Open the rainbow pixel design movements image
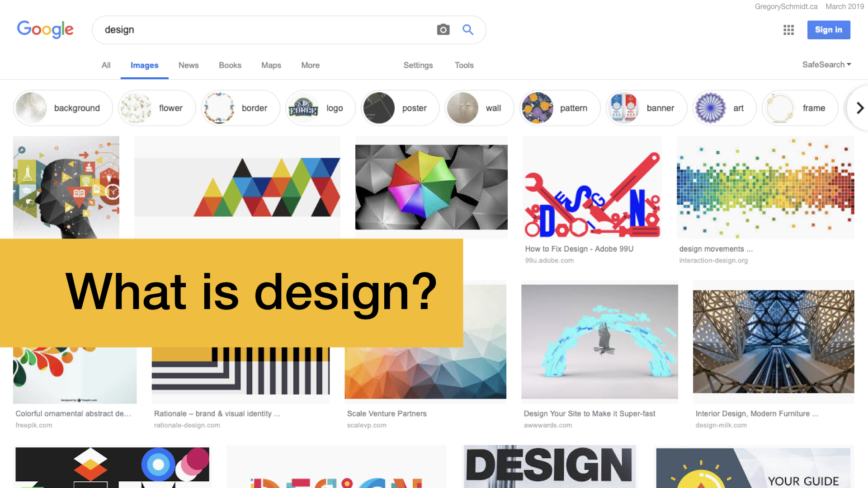The image size is (868, 488). pyautogui.click(x=765, y=187)
